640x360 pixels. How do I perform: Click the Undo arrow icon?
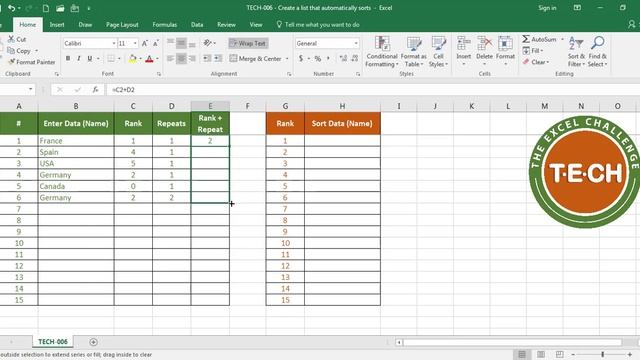pyautogui.click(x=11, y=8)
